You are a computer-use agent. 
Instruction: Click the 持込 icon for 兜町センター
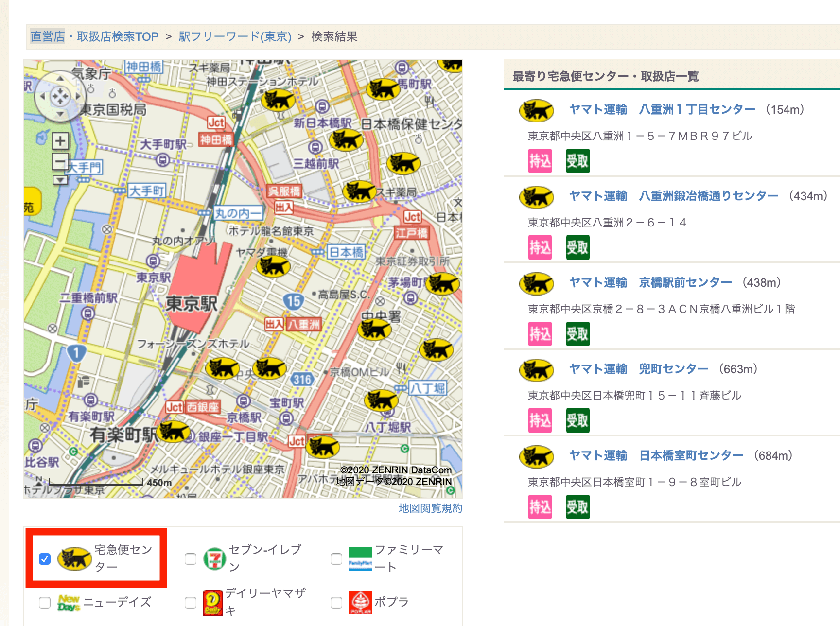[x=540, y=420]
